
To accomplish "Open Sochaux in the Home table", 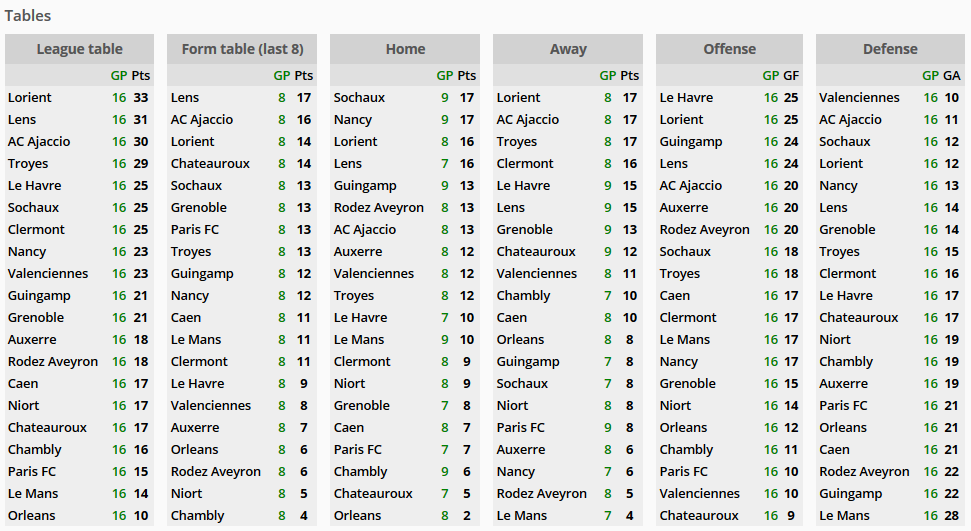I will click(359, 98).
